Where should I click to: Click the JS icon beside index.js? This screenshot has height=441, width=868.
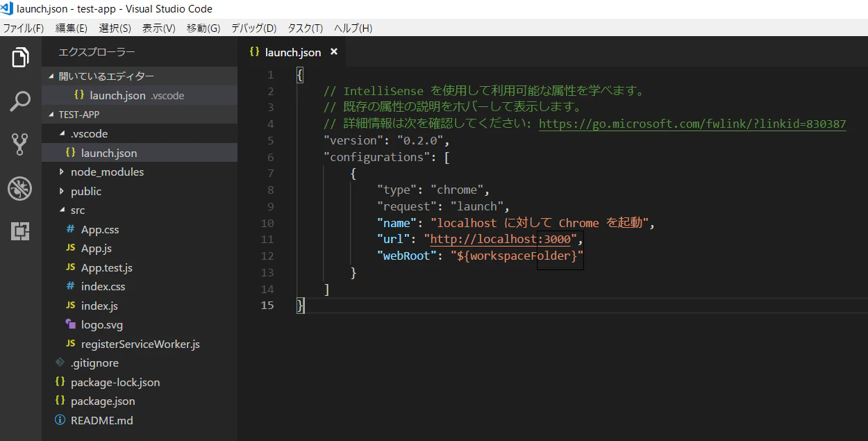pos(70,306)
